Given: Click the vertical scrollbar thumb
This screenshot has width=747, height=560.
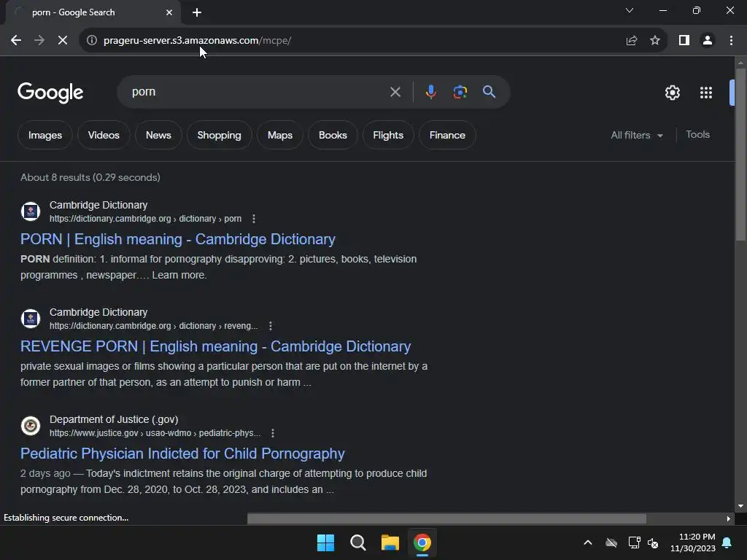Looking at the screenshot, I should [740, 155].
